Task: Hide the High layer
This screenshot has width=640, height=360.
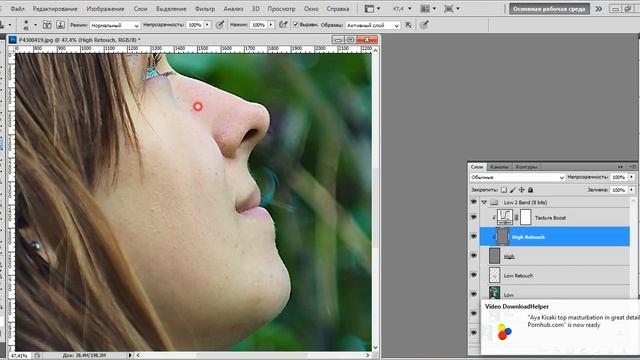Action: [473, 256]
